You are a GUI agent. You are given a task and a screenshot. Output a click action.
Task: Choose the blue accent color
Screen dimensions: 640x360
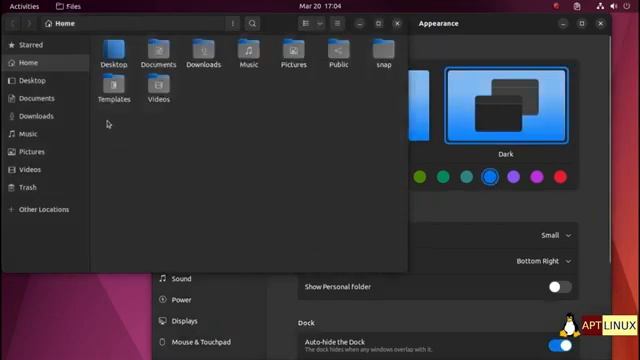click(x=490, y=177)
